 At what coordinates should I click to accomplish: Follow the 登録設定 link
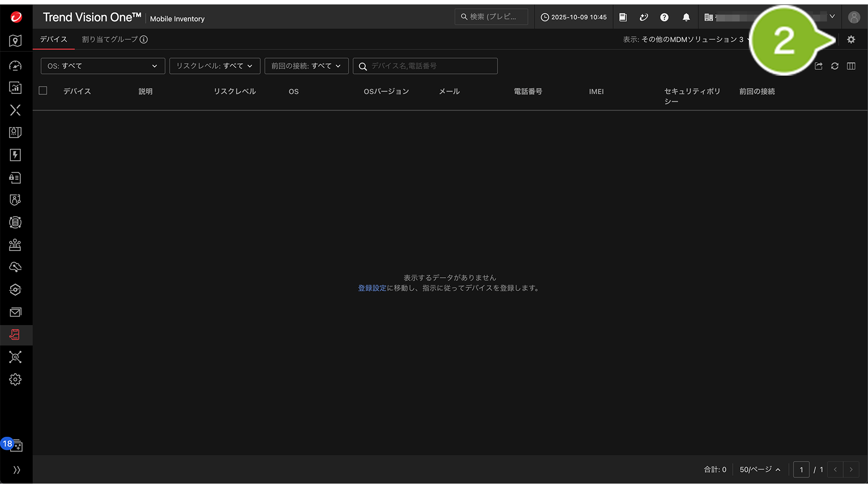point(372,288)
